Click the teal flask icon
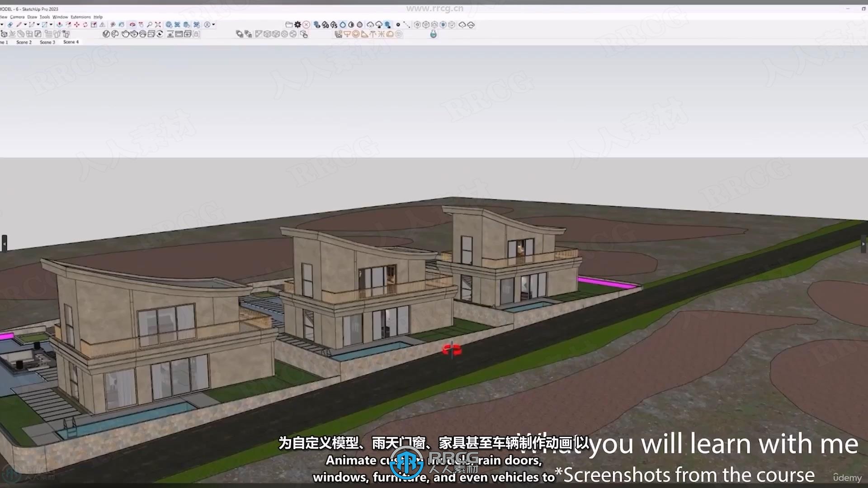Screen dimensions: 868x488 [x=434, y=34]
